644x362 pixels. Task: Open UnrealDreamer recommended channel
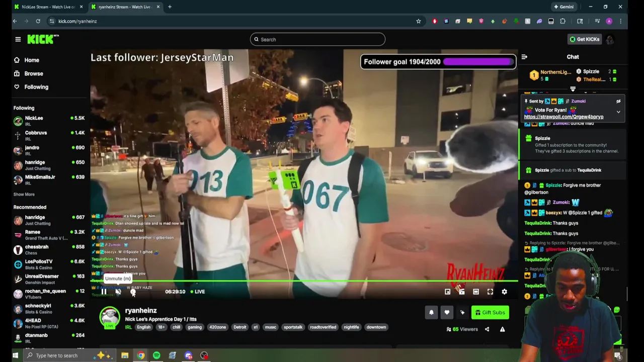(49, 279)
